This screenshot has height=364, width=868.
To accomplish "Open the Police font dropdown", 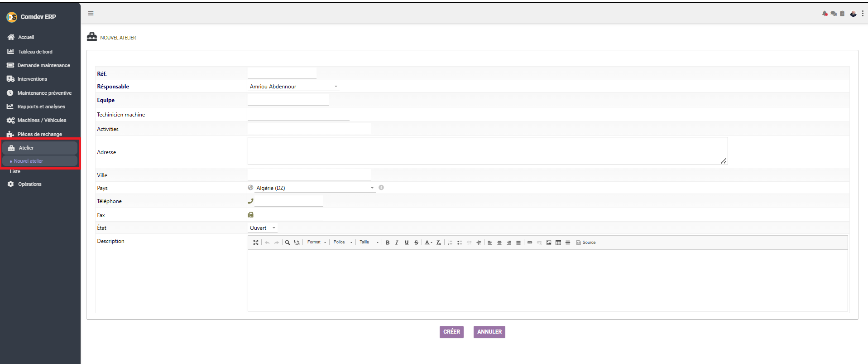I will coord(343,243).
